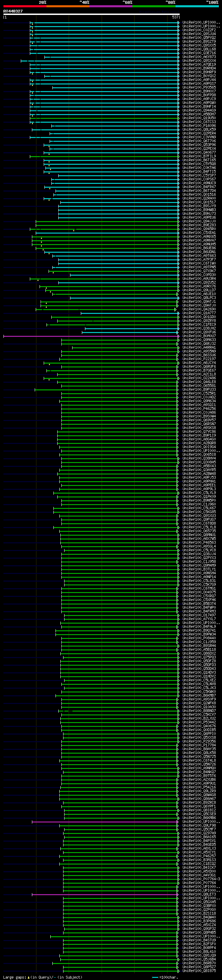Select hit UniRef100_Q5GXA5
This screenshot has height=980, width=222.
[199, 902]
